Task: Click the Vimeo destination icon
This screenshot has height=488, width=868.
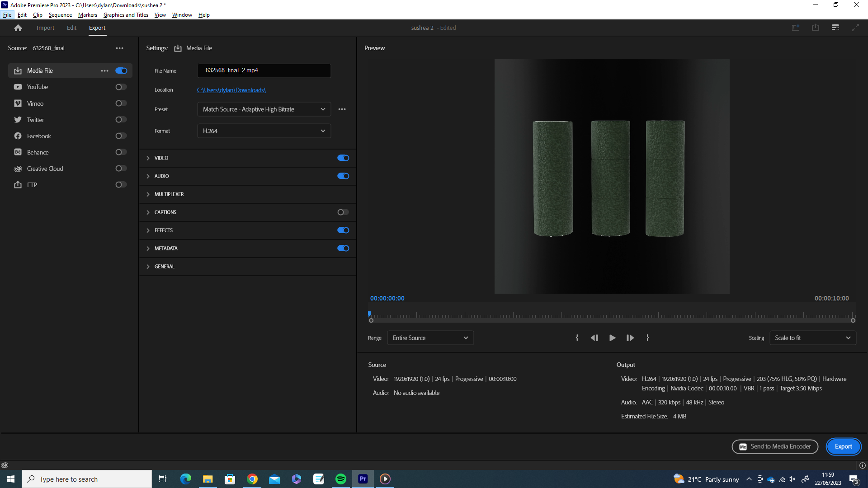Action: 17,103
